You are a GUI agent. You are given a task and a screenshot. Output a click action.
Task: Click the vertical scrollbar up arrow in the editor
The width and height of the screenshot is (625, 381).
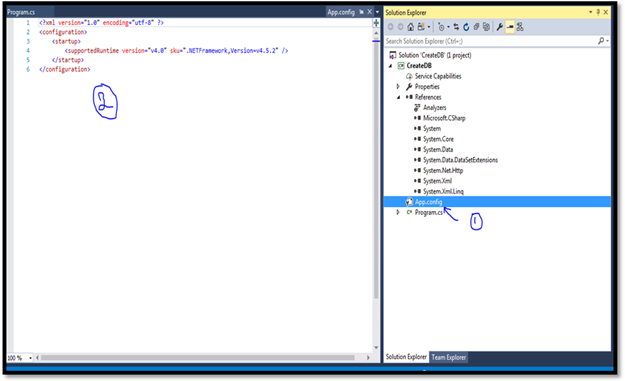pyautogui.click(x=376, y=33)
